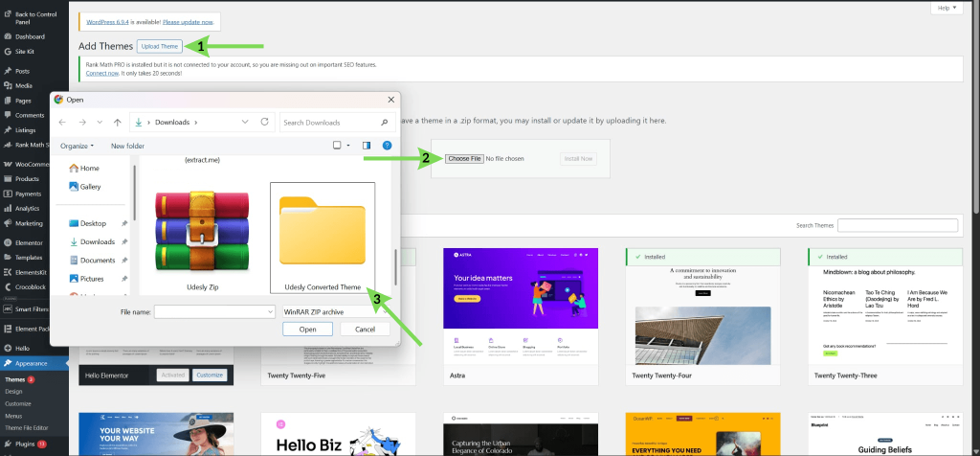Image resolution: width=980 pixels, height=456 pixels.
Task: Click the Please update now link
Action: [188, 22]
